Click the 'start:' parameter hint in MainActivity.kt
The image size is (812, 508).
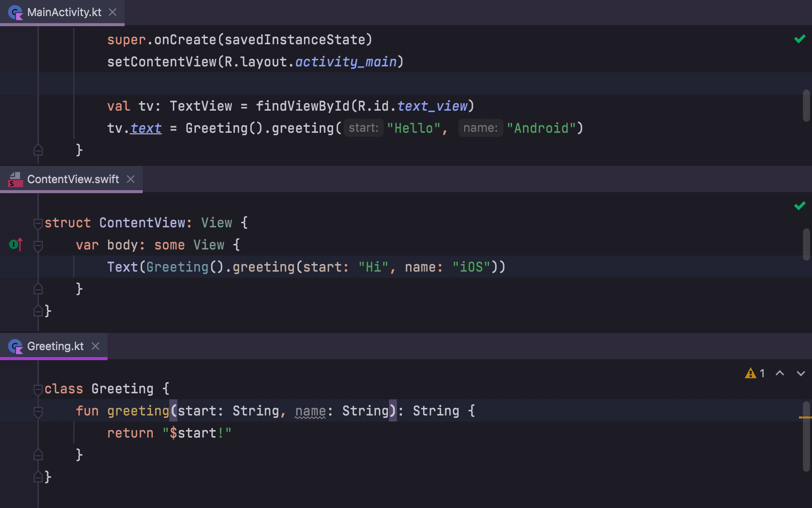coord(363,128)
